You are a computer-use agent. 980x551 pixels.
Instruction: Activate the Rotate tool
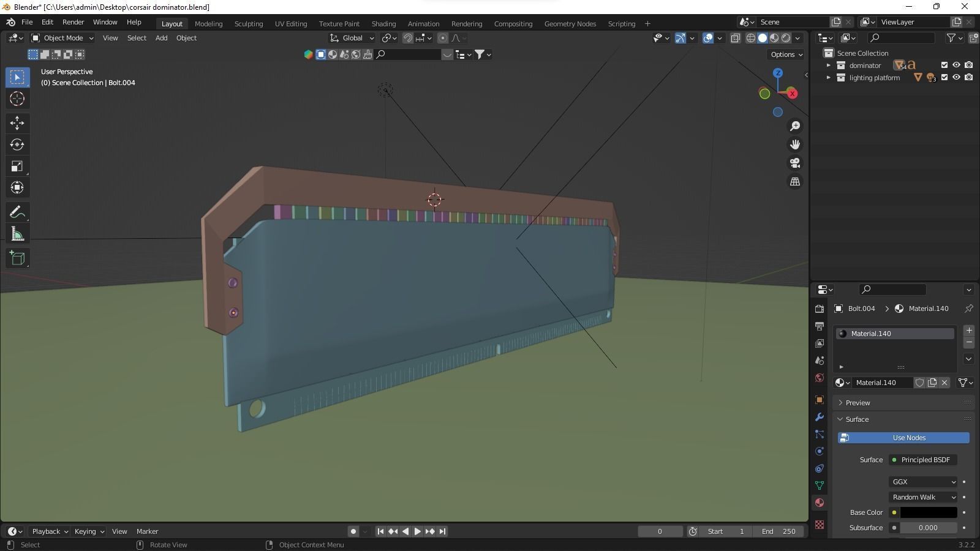(17, 144)
